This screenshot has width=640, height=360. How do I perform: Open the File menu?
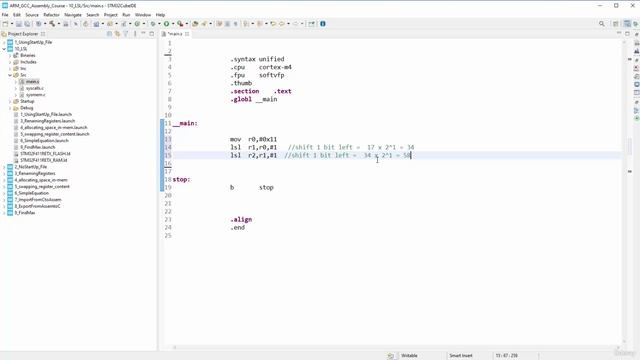coord(5,15)
